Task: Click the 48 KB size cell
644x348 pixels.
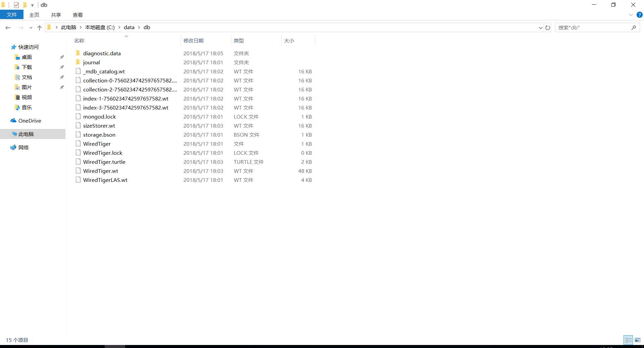Action: tap(305, 171)
